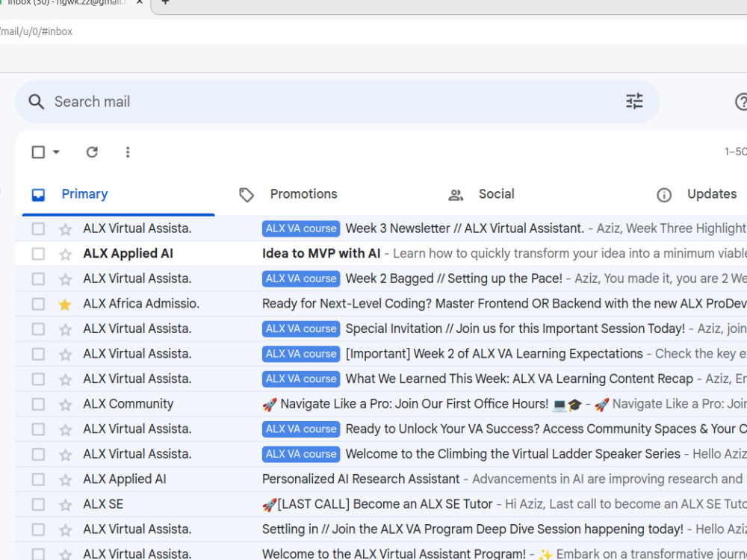
Task: Click the ALX VA course label on Week 2 Bagged
Action: pos(301,279)
